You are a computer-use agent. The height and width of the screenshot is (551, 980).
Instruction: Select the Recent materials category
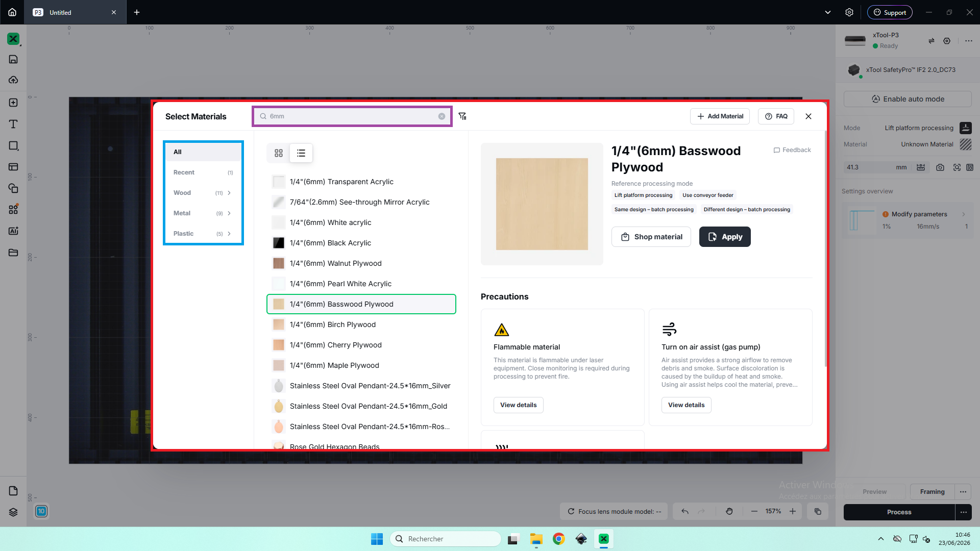tap(203, 172)
